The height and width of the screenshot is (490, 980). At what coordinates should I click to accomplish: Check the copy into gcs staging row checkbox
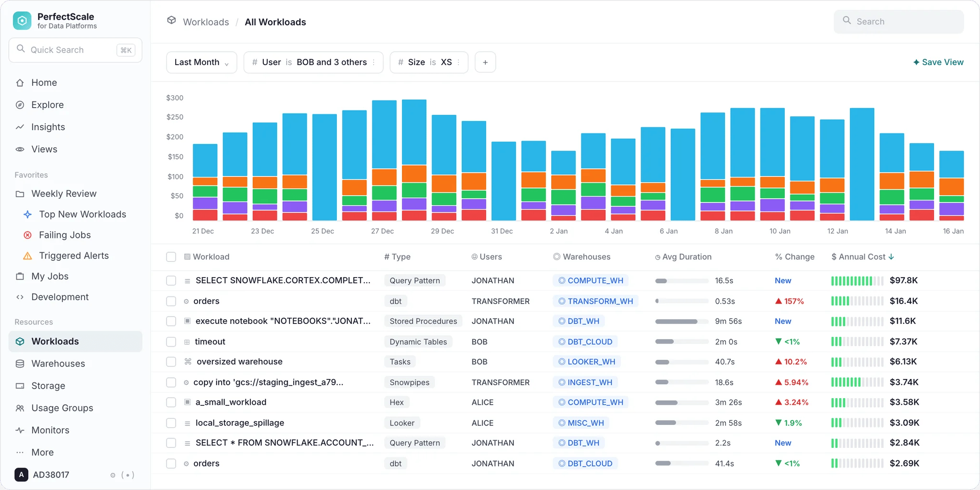[x=171, y=382]
